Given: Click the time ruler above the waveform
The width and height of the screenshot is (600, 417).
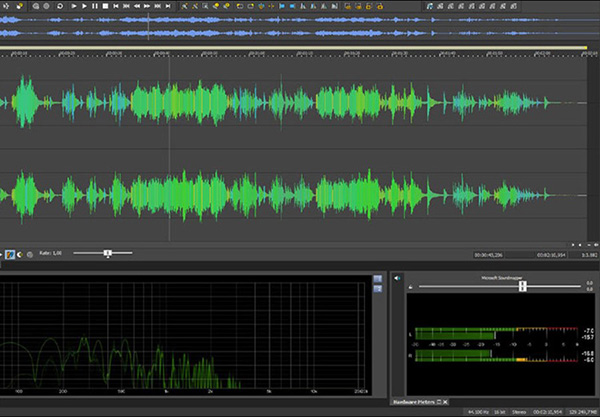Looking at the screenshot, I should (x=300, y=55).
